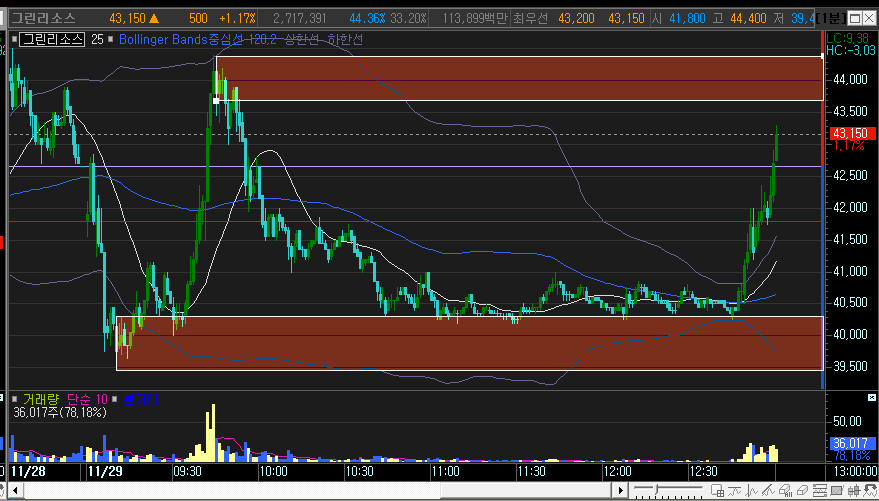Click the 단순 10 moving average label

[x=87, y=400]
